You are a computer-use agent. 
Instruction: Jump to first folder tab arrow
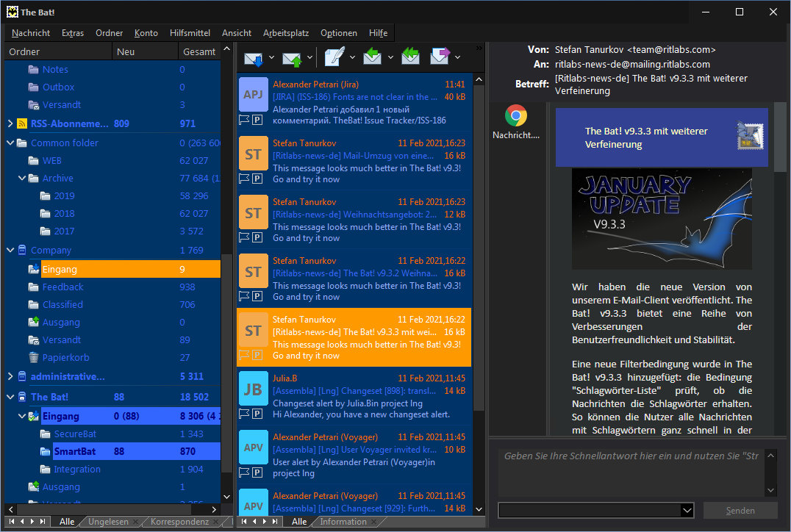click(12, 522)
